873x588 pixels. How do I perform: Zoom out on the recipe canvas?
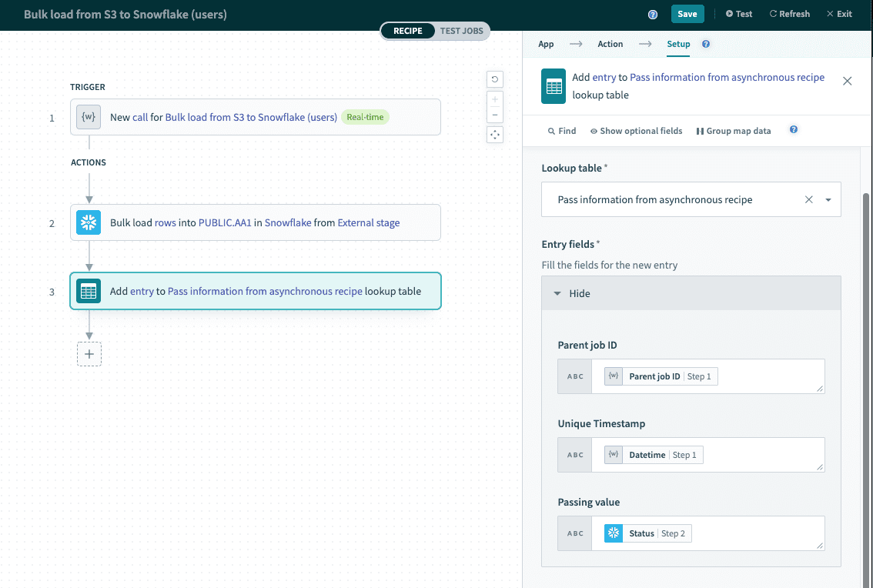pos(494,115)
